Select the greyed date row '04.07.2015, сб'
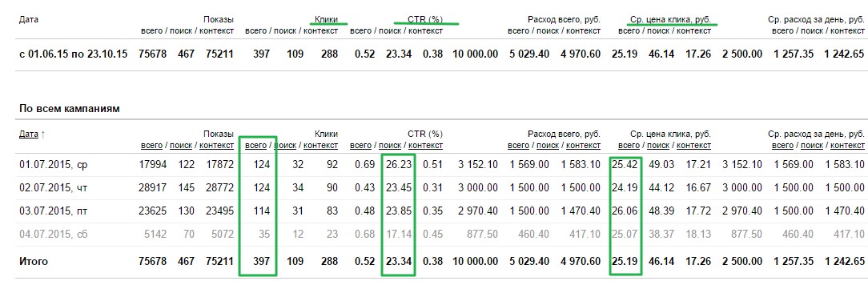Image resolution: width=868 pixels, height=293 pixels. click(x=53, y=235)
